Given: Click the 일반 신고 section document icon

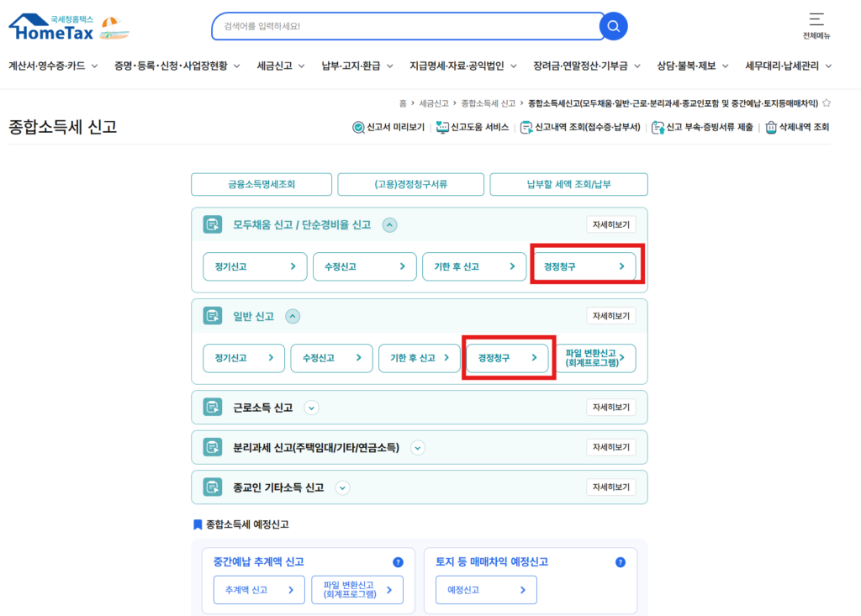Looking at the screenshot, I should (x=213, y=316).
